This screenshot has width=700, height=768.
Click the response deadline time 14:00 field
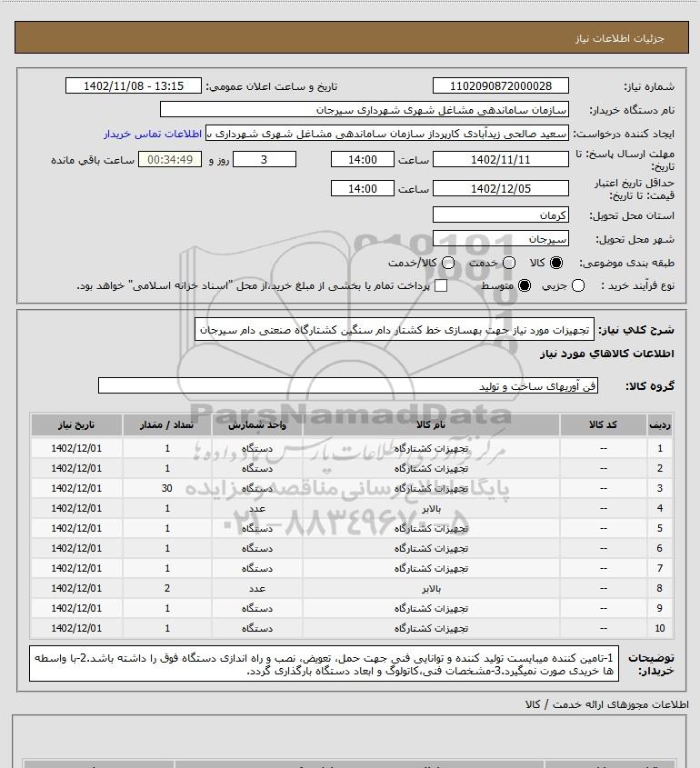(x=363, y=160)
